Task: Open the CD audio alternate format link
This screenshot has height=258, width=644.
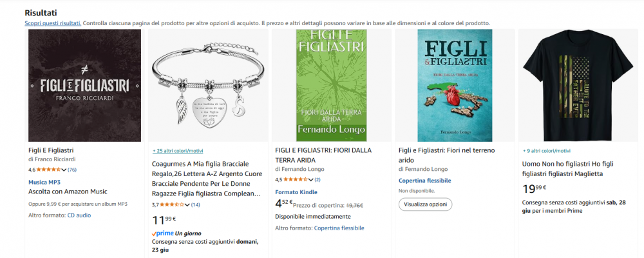Action: pos(79,215)
